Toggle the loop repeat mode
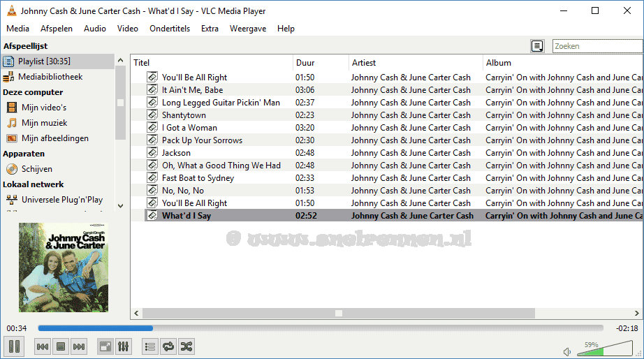 pyautogui.click(x=168, y=346)
